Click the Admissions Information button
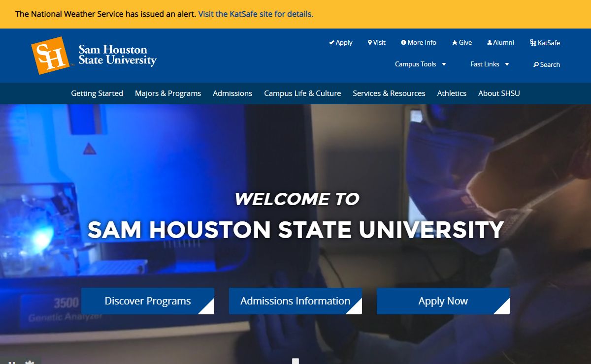 (295, 301)
